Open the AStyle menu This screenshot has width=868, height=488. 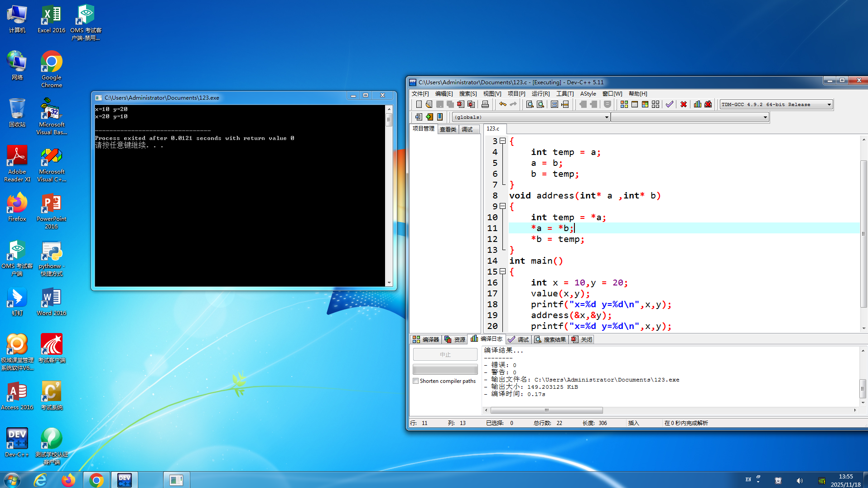pos(588,94)
